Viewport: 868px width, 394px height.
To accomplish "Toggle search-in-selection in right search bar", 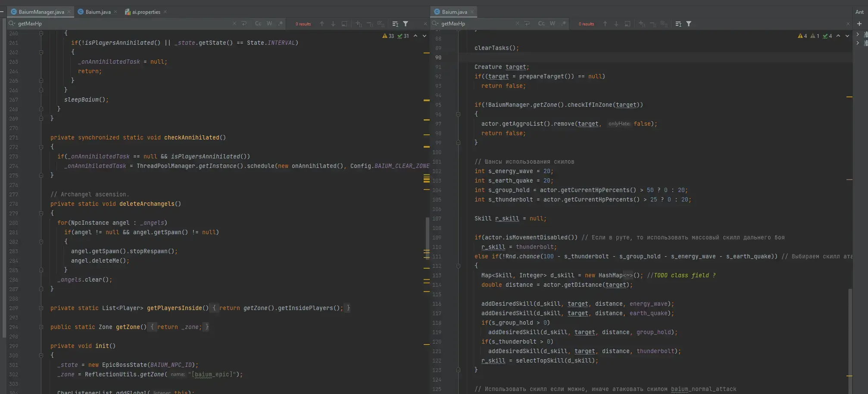I will (x=628, y=24).
